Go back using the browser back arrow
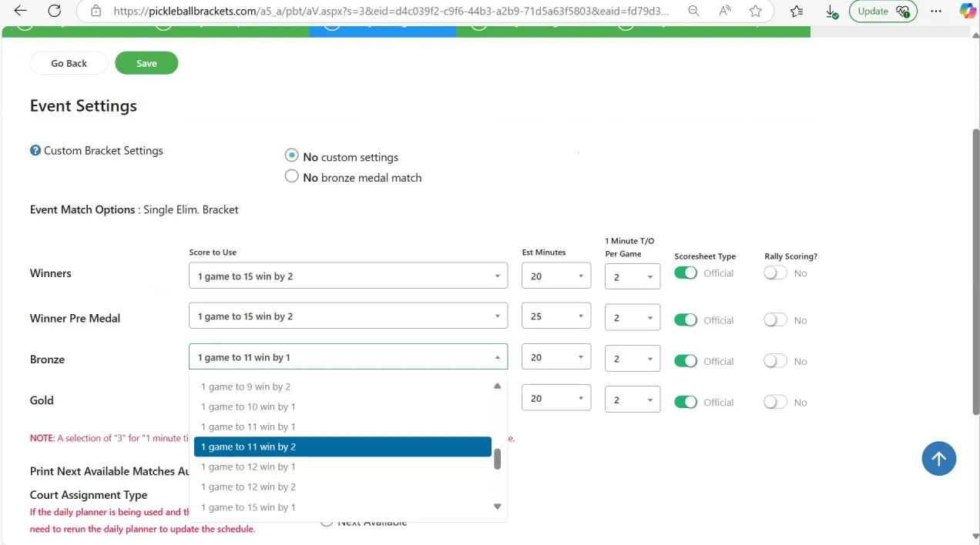 pos(20,11)
